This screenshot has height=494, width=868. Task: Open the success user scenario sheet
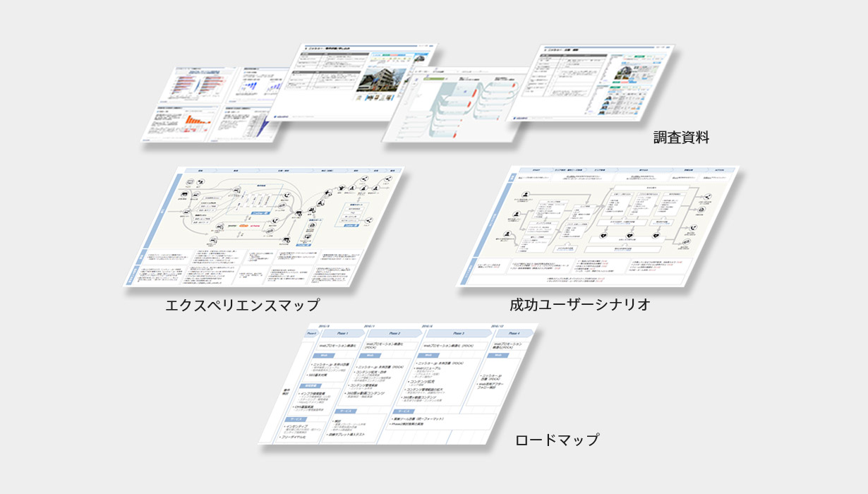[x=600, y=226]
